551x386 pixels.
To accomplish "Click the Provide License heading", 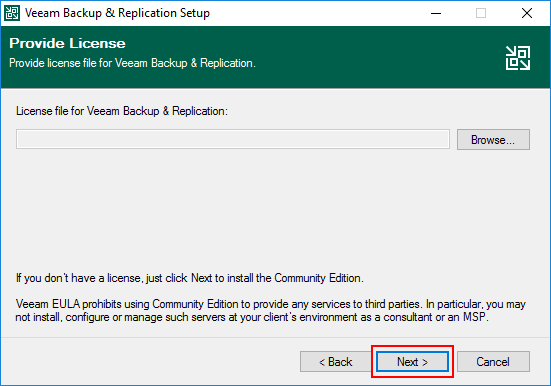I will (67, 43).
